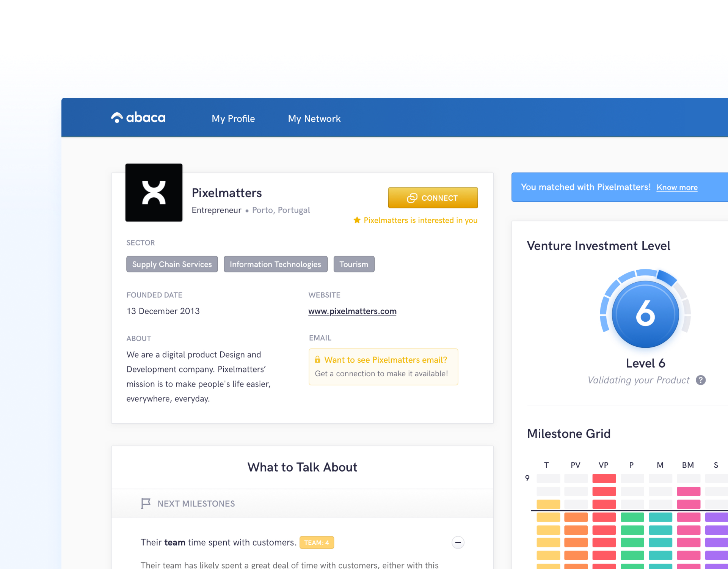Click the link icon in CONNECT button
Screen dimensions: 728x569
click(x=412, y=198)
